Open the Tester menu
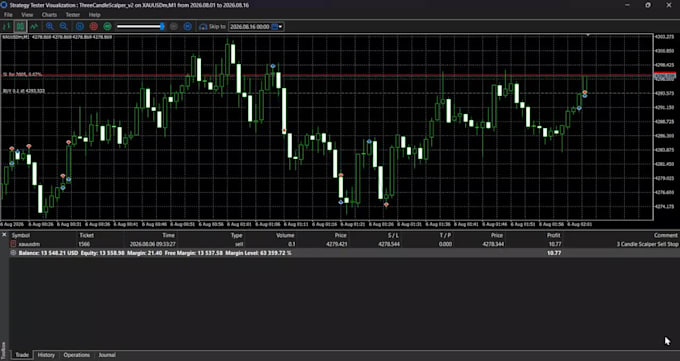 [x=72, y=15]
